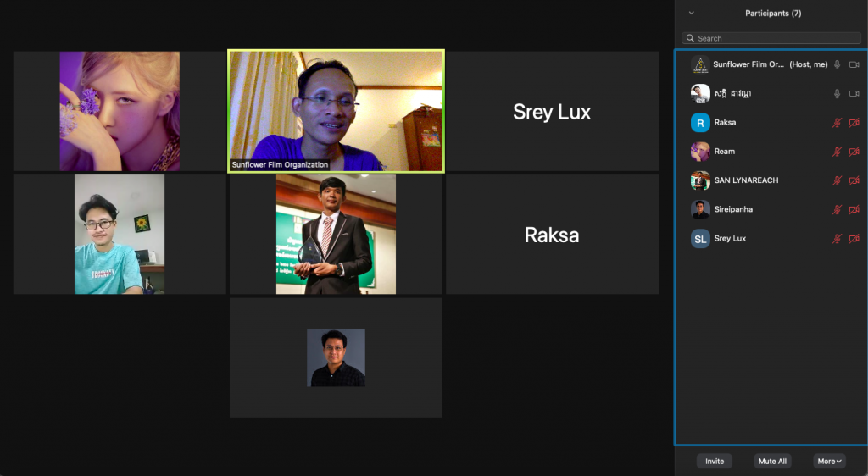Screen dimensions: 868x476
Task: Click SAN LYNAREACH's muted microphone icon
Action: [837, 180]
